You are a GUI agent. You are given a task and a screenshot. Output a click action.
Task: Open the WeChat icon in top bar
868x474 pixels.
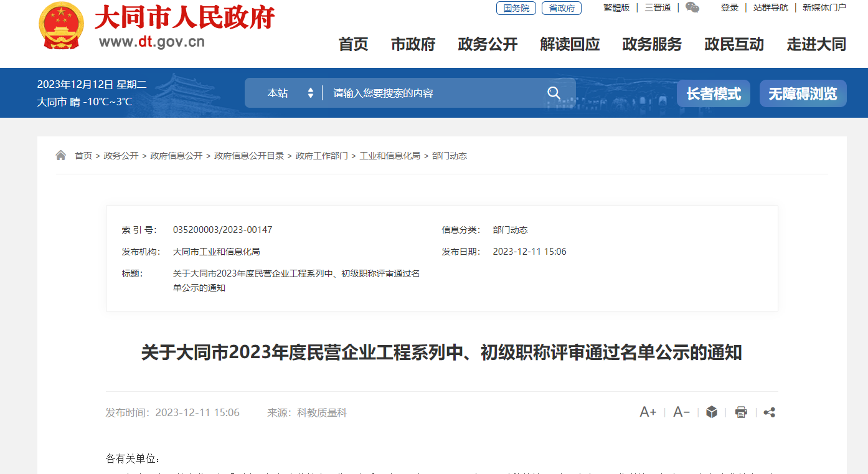point(692,7)
